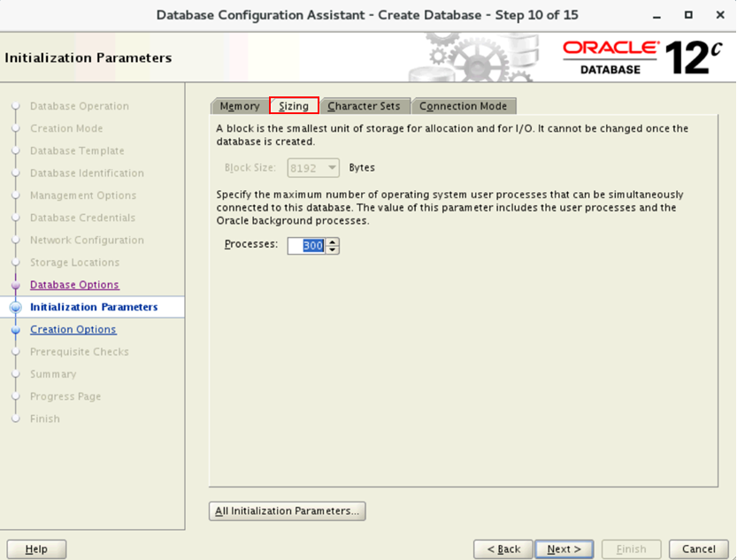Switch to the Memory tab

(x=239, y=106)
